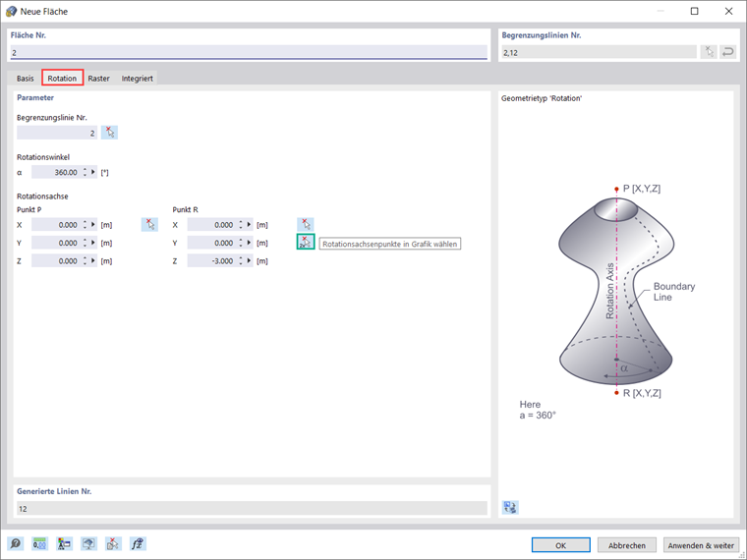
Task: Click the Generierte Linien Nr. field showing 12
Action: pyautogui.click(x=252, y=508)
